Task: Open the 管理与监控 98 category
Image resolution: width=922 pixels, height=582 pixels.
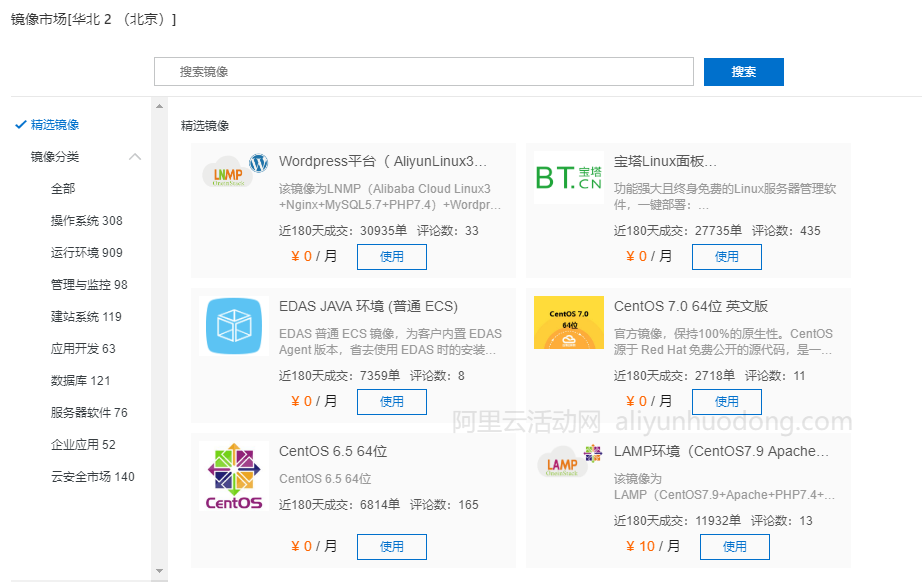Action: click(89, 285)
